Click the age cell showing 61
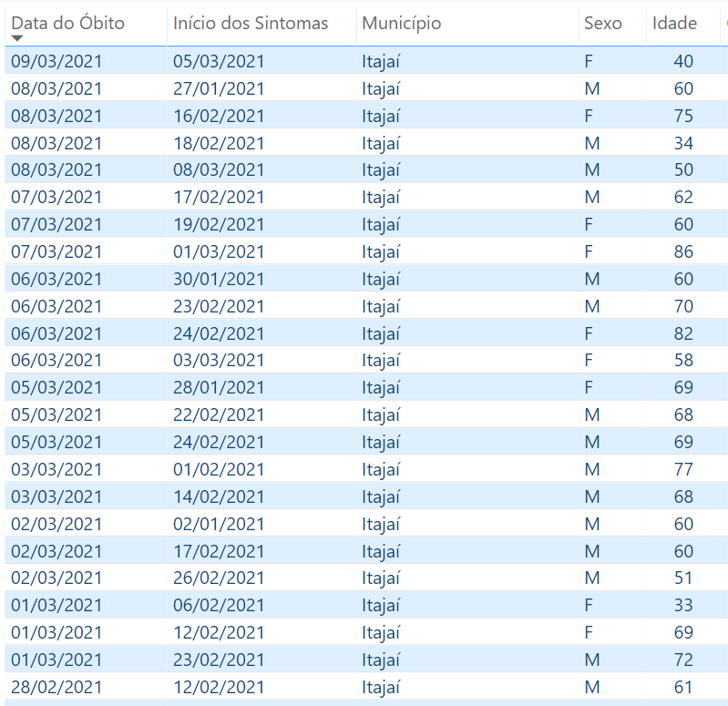This screenshot has height=706, width=728. tap(683, 687)
